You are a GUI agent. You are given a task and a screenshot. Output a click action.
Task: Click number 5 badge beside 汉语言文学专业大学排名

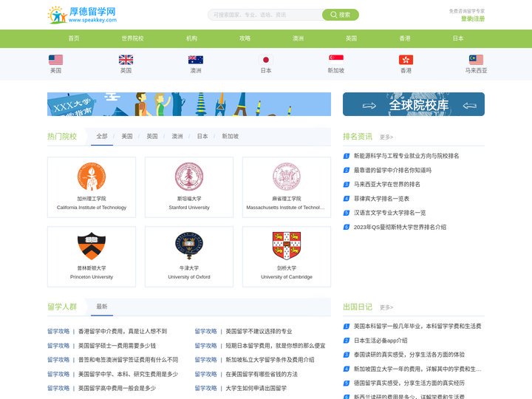[347, 213]
